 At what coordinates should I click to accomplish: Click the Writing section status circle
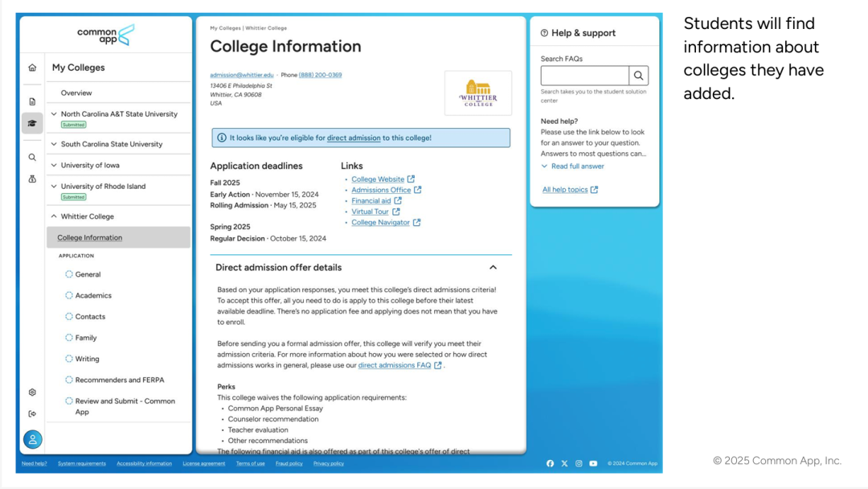[68, 359]
